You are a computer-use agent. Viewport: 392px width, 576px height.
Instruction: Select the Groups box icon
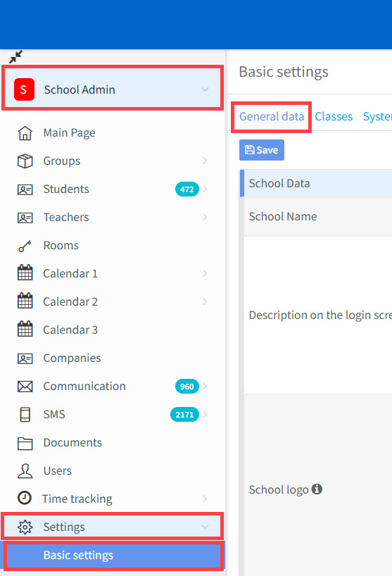pos(25,161)
